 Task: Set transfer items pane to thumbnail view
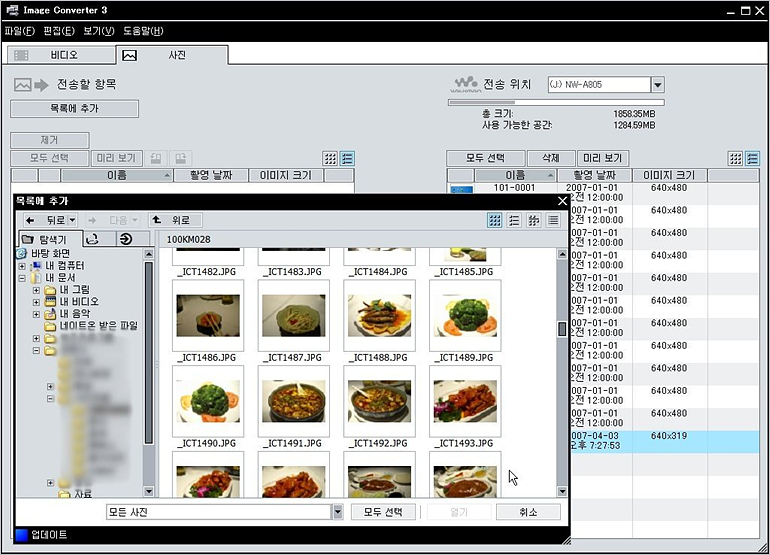[x=330, y=158]
